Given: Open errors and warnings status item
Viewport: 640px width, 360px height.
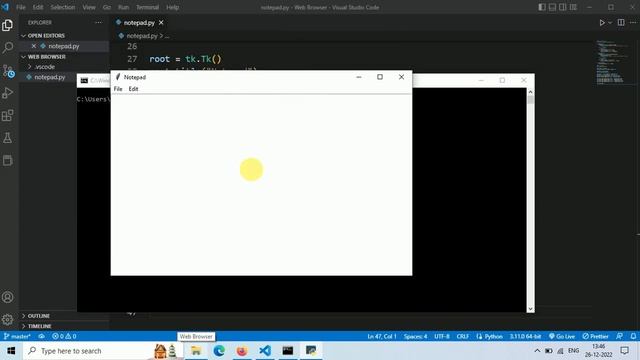Looking at the screenshot, I should (64, 336).
